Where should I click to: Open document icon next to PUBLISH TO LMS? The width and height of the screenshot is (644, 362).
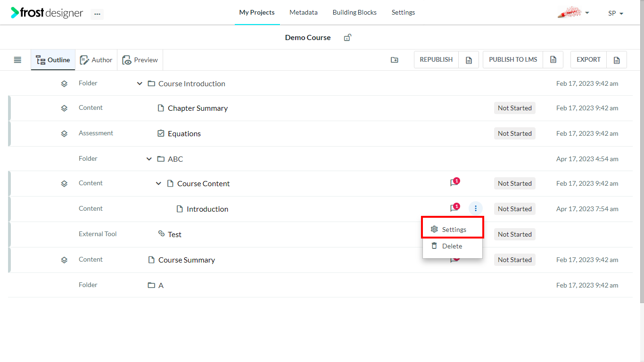(553, 60)
